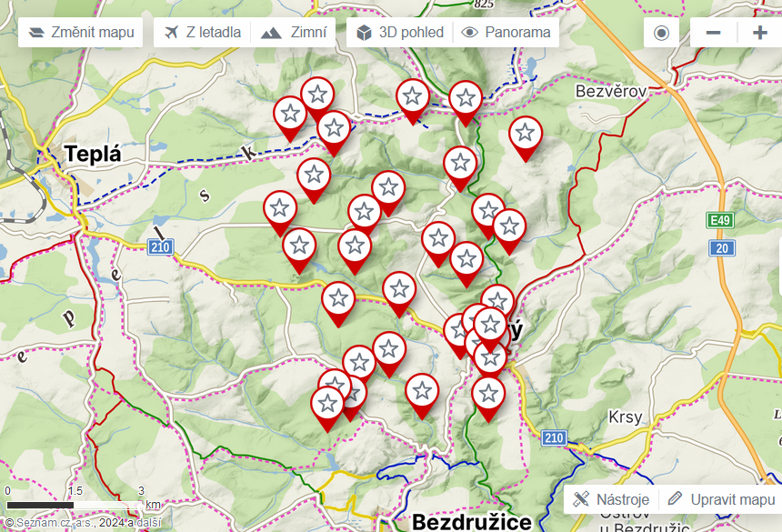Open the Nástroje tools menu
782x532 pixels.
pos(612,499)
